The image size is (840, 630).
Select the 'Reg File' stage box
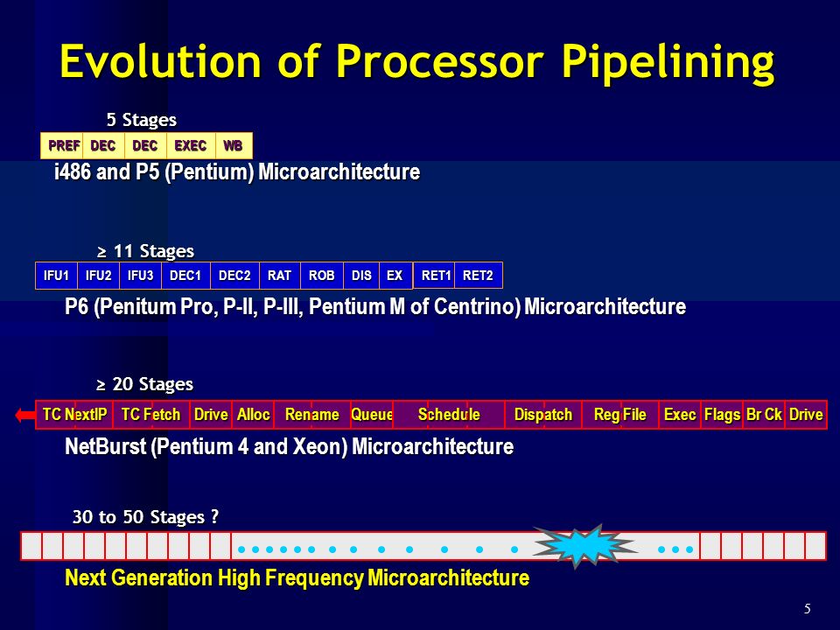click(x=619, y=415)
